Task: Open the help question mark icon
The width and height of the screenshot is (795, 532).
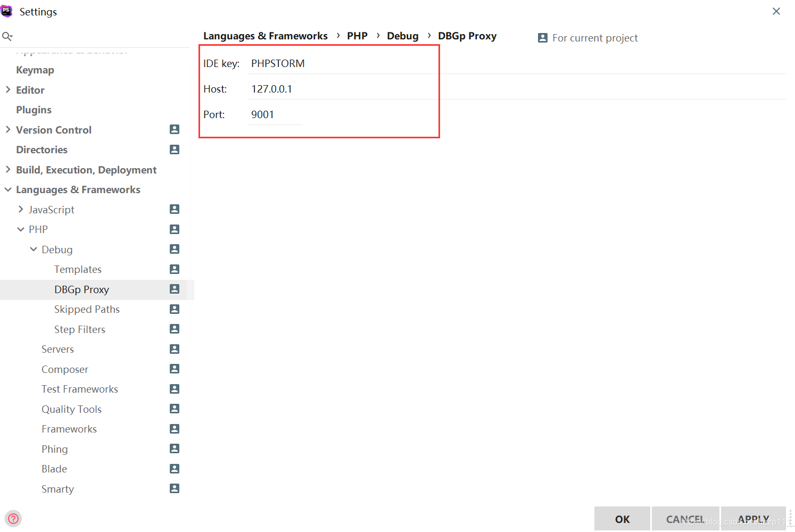Action: tap(13, 519)
